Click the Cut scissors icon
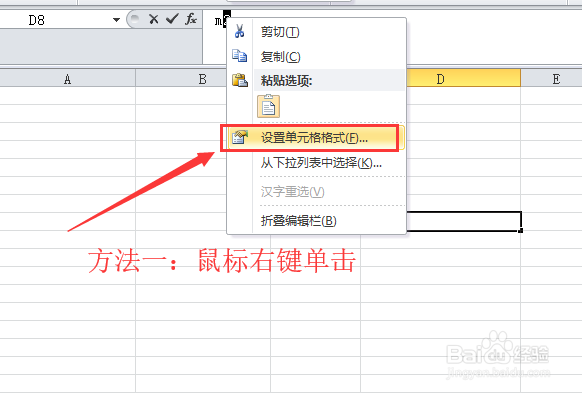 point(239,31)
